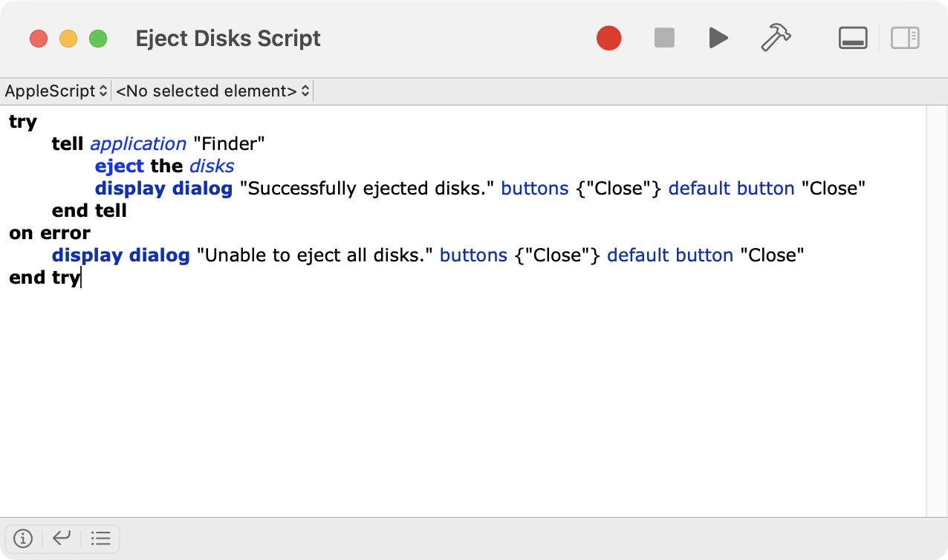Open the AppleScript language dropdown
Image resolution: width=948 pixels, height=560 pixels.
[56, 91]
